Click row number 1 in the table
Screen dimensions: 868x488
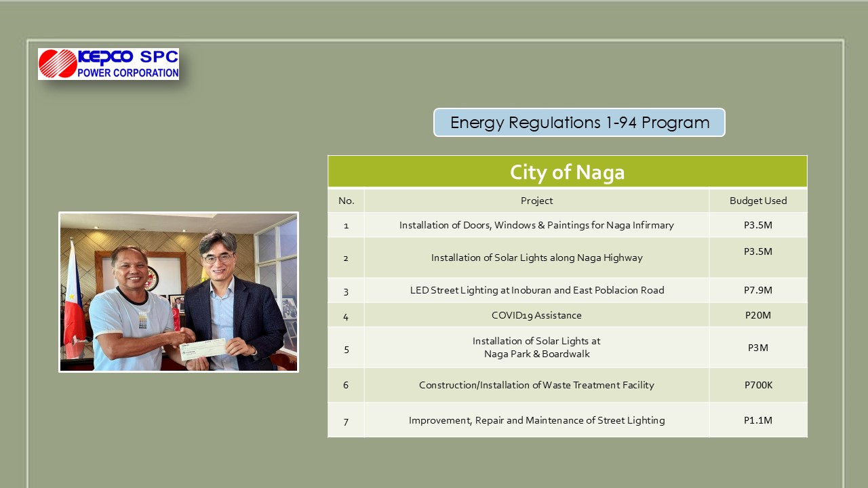[x=346, y=226]
